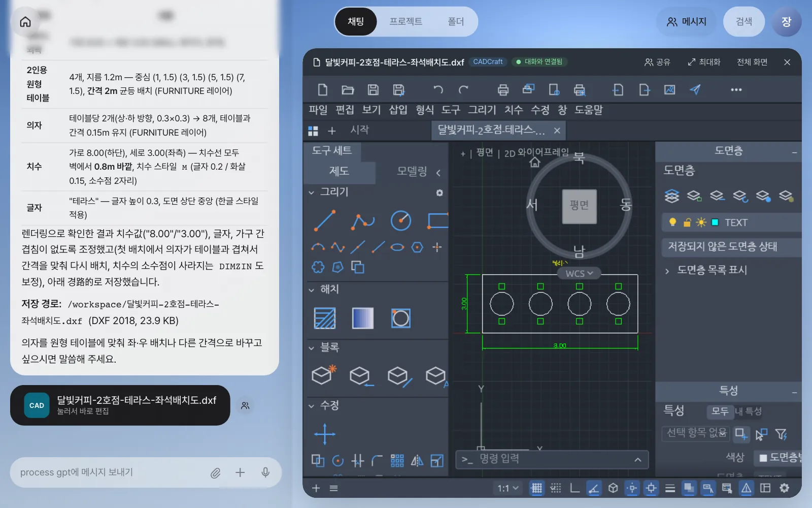
Task: Toggle TEXT layer lock icon
Action: [x=687, y=222]
